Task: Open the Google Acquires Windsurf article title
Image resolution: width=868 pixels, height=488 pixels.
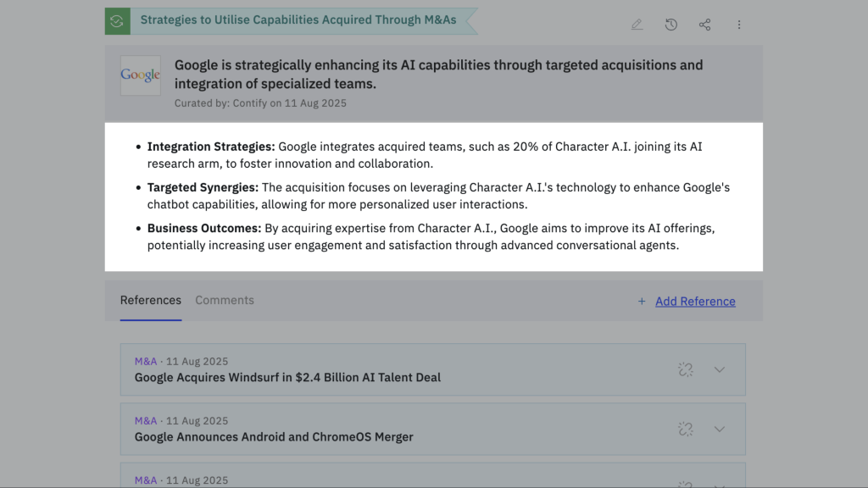Action: point(287,377)
